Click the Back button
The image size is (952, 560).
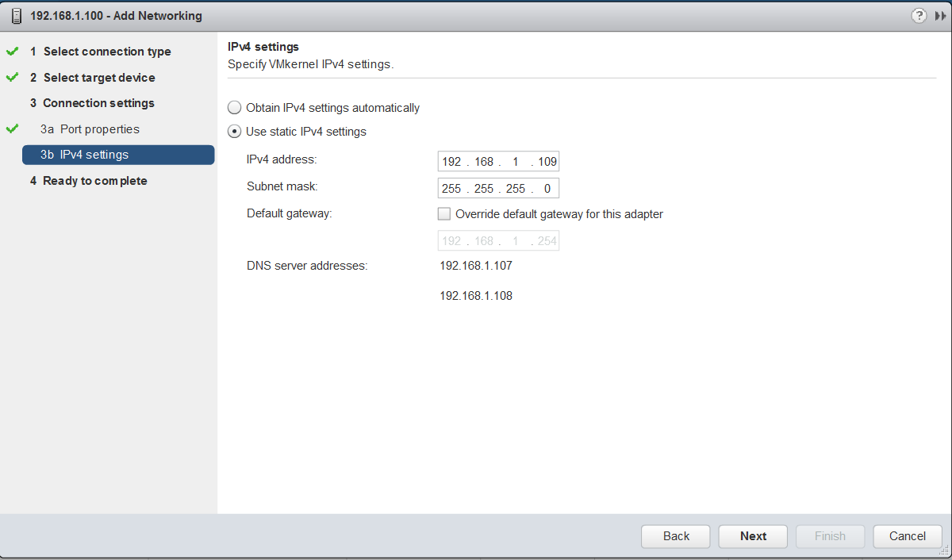pyautogui.click(x=676, y=536)
